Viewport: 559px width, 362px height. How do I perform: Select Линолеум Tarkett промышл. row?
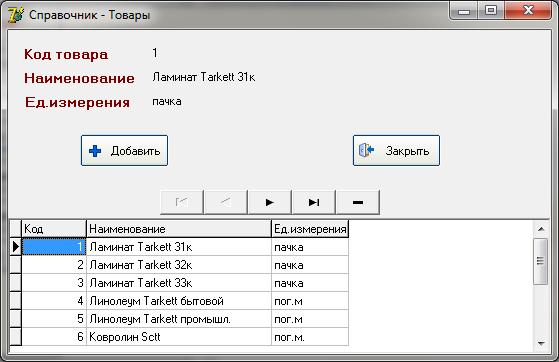[179, 319]
